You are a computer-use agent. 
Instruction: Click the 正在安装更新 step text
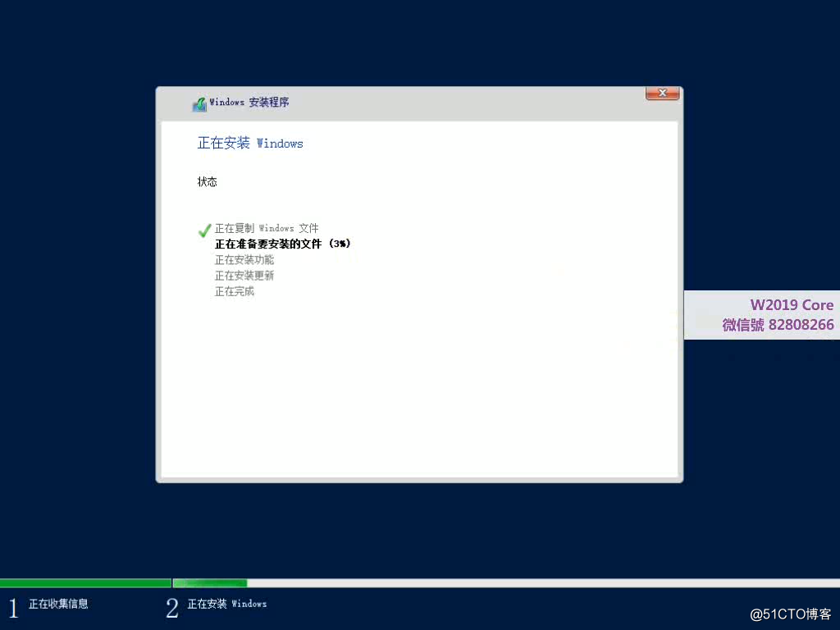coord(244,276)
